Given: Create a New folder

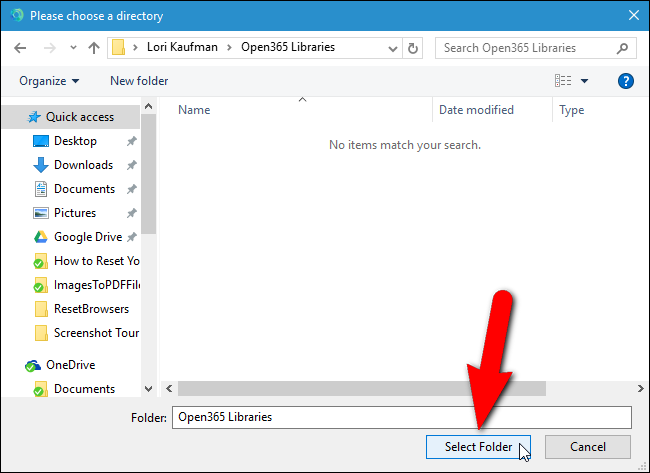Looking at the screenshot, I should (139, 81).
